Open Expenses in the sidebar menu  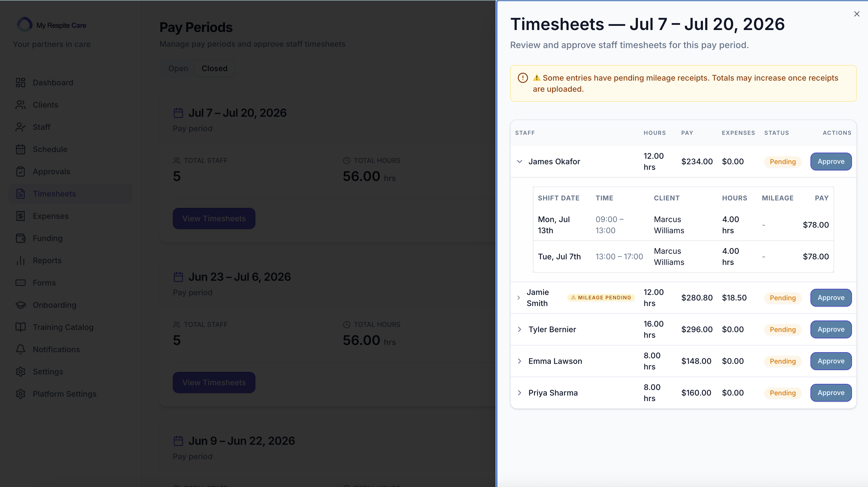pyautogui.click(x=71, y=216)
